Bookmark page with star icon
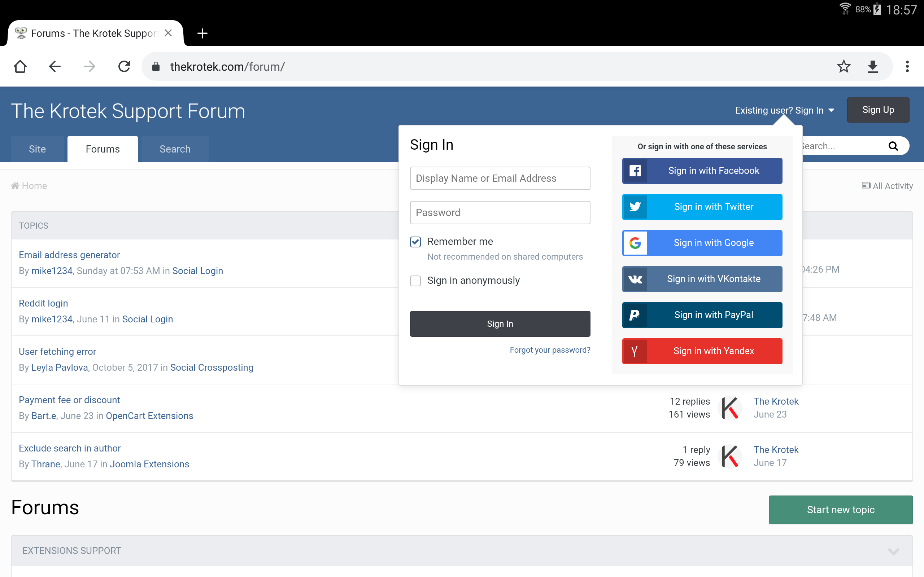 tap(844, 66)
